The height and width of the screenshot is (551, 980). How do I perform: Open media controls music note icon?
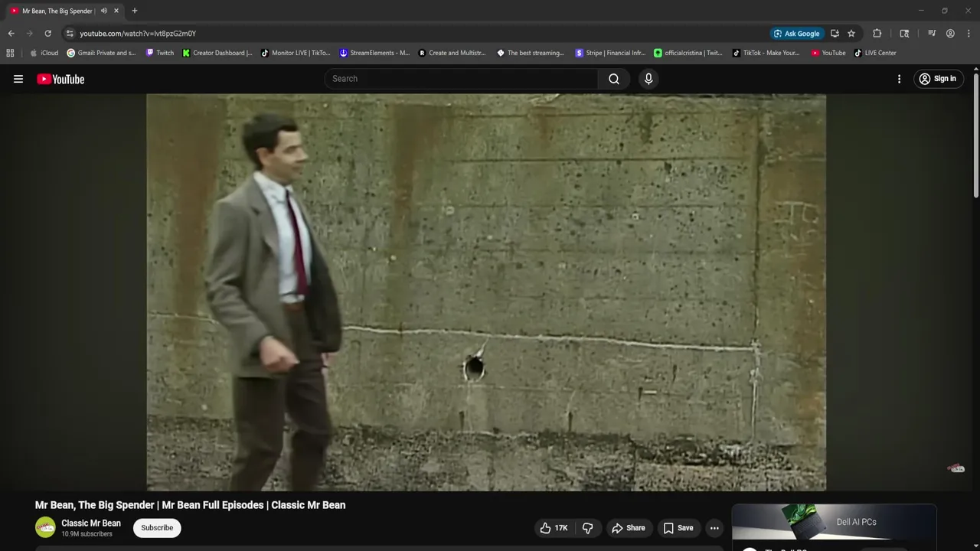(x=932, y=34)
